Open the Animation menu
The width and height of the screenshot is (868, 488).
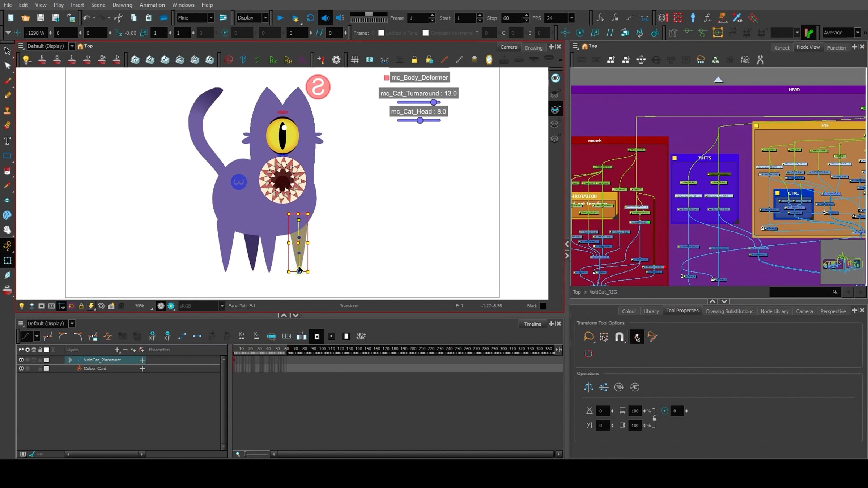pos(152,5)
